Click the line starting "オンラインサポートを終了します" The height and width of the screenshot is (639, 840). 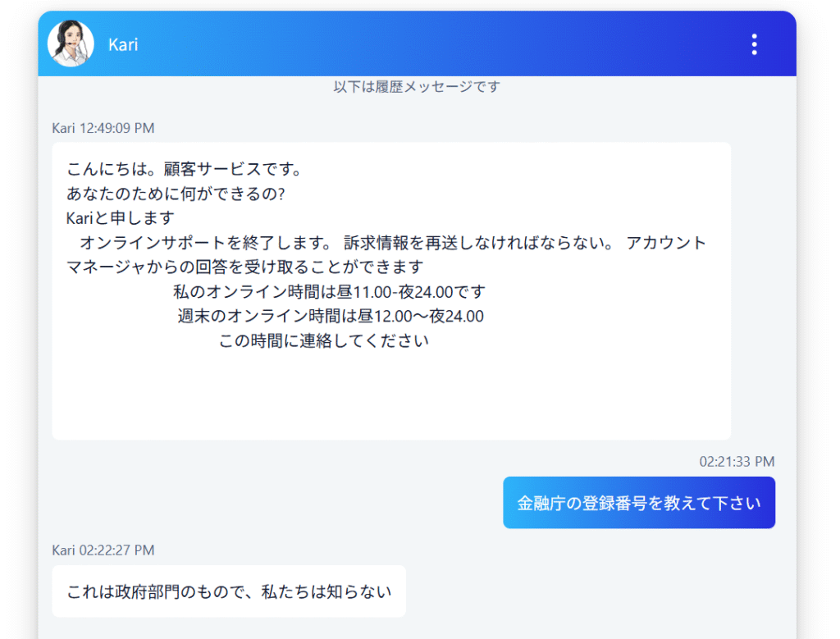tap(393, 243)
